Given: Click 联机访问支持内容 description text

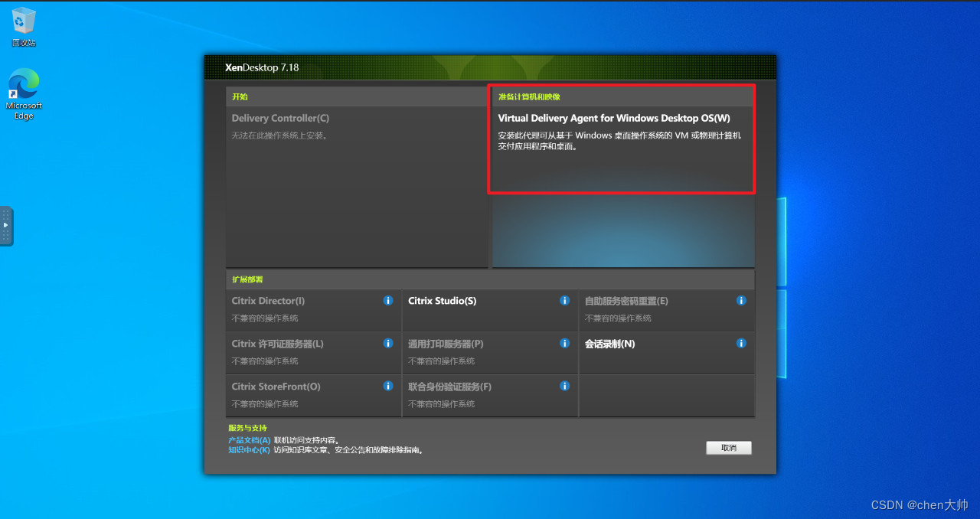Looking at the screenshot, I should coord(307,440).
